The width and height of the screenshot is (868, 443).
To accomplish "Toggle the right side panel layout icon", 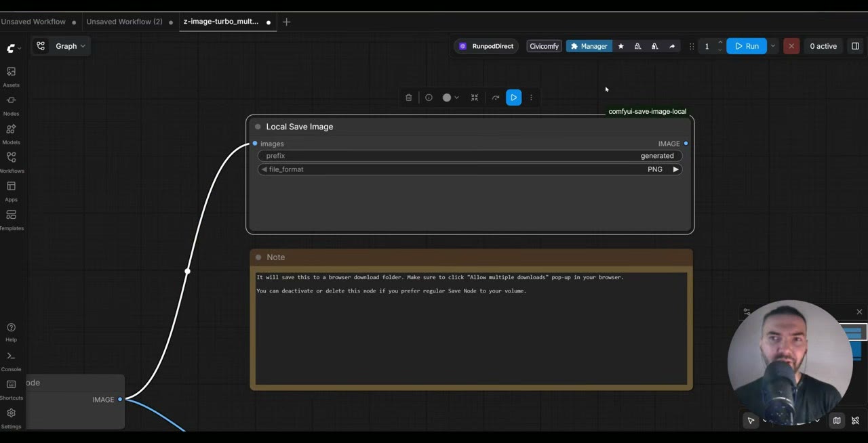I will pyautogui.click(x=855, y=46).
